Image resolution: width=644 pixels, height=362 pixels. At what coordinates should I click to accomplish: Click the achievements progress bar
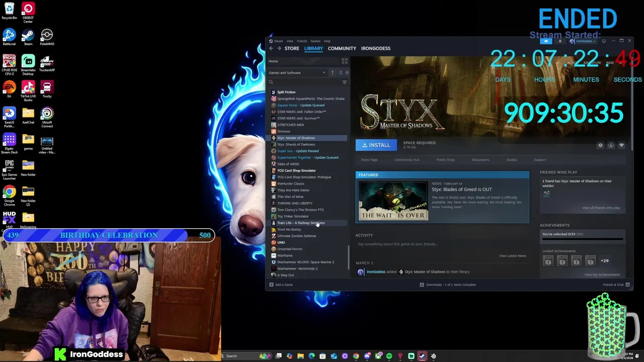tap(583, 239)
